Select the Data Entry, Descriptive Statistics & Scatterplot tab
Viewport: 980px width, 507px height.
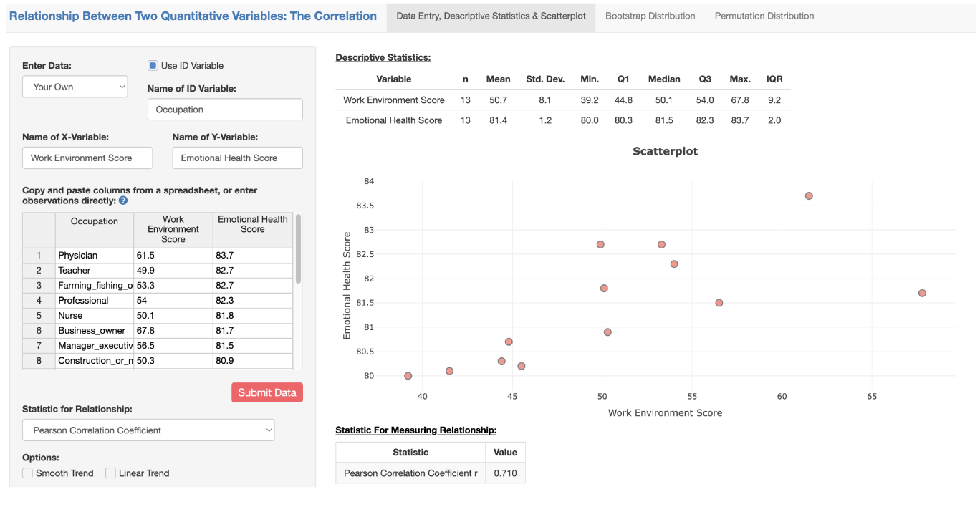(x=491, y=15)
